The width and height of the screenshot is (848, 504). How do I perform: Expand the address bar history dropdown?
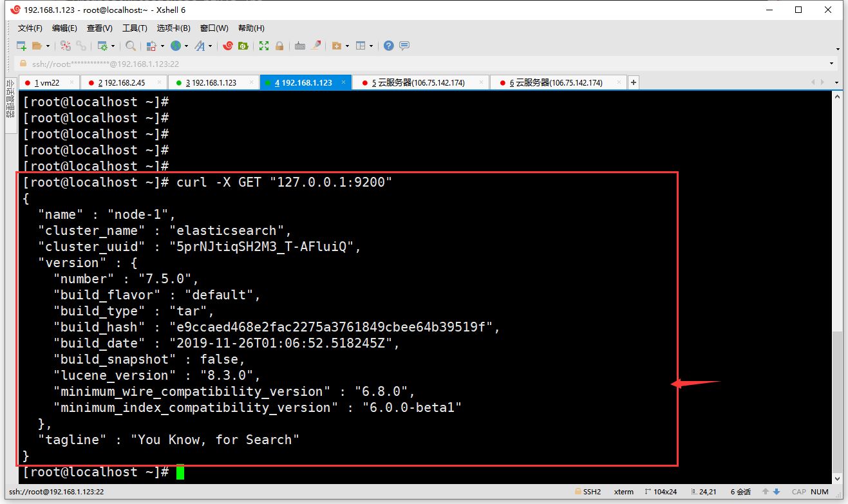pos(832,64)
